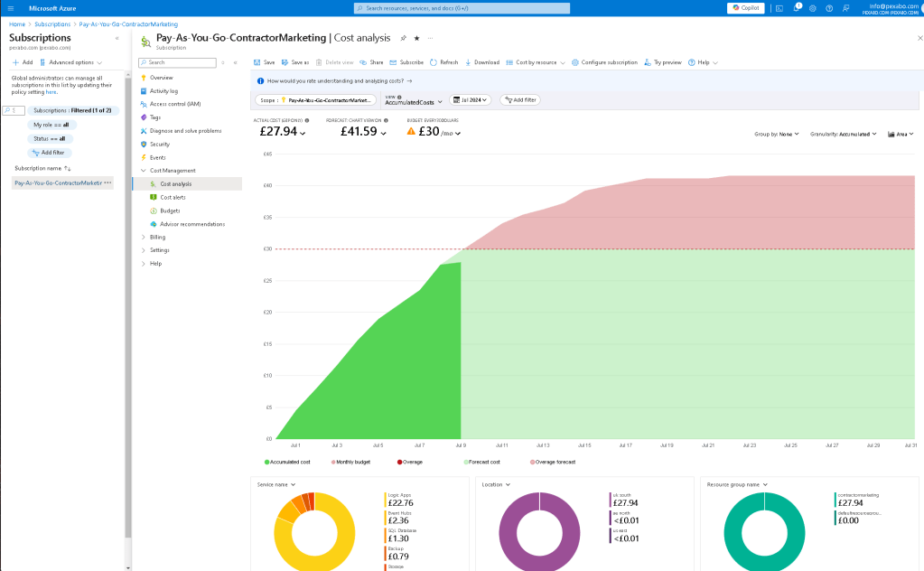Open Access control (IAM)
The width and height of the screenshot is (924, 571).
point(175,104)
